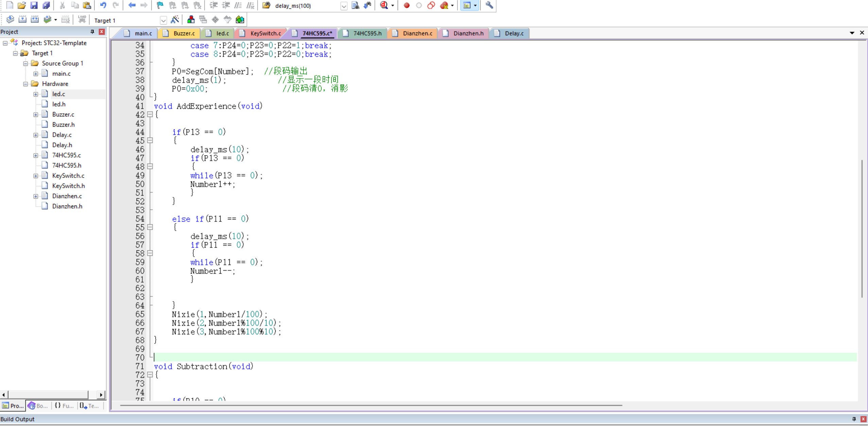Insert a breakpoint with the red dot icon
The width and height of the screenshot is (868, 426).
point(406,5)
